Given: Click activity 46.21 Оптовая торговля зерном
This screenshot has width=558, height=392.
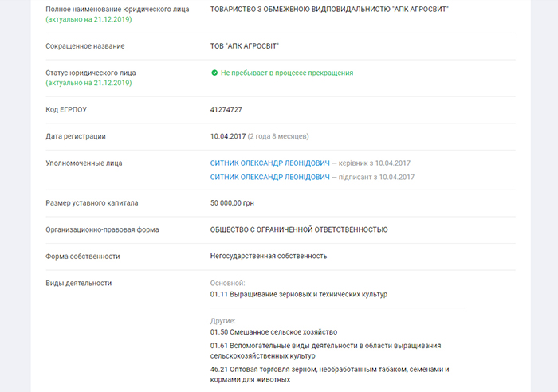Looking at the screenshot, I should (329, 374).
